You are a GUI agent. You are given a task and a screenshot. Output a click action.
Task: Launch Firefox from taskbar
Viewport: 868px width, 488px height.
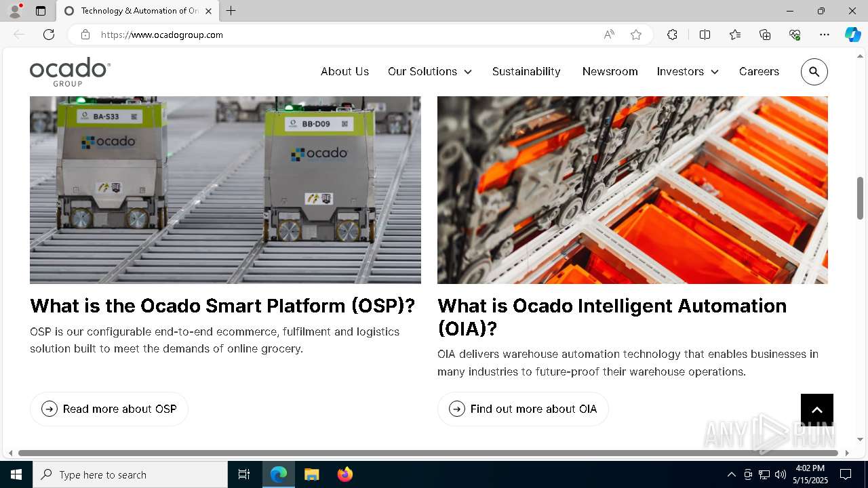(x=345, y=474)
